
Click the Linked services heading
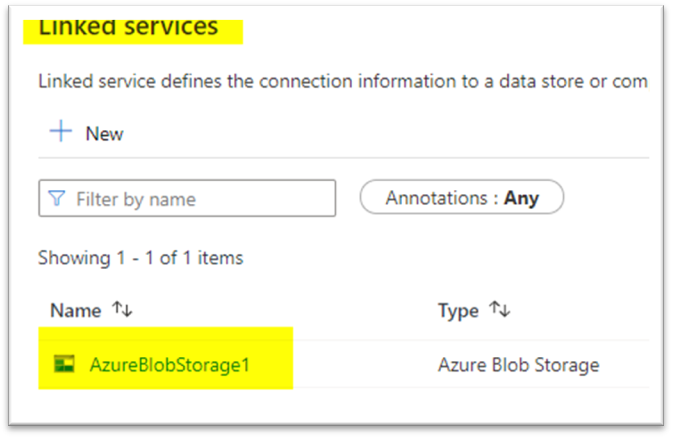[128, 27]
